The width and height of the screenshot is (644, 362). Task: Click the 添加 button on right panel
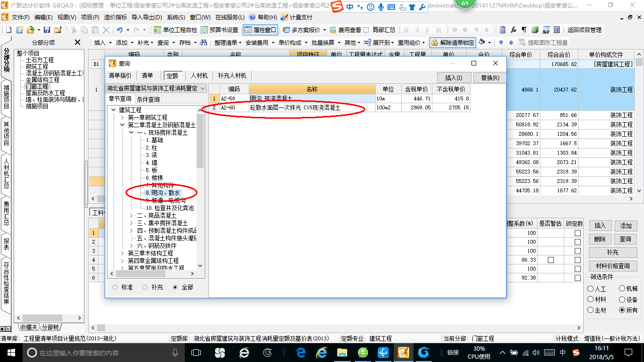coord(626,226)
